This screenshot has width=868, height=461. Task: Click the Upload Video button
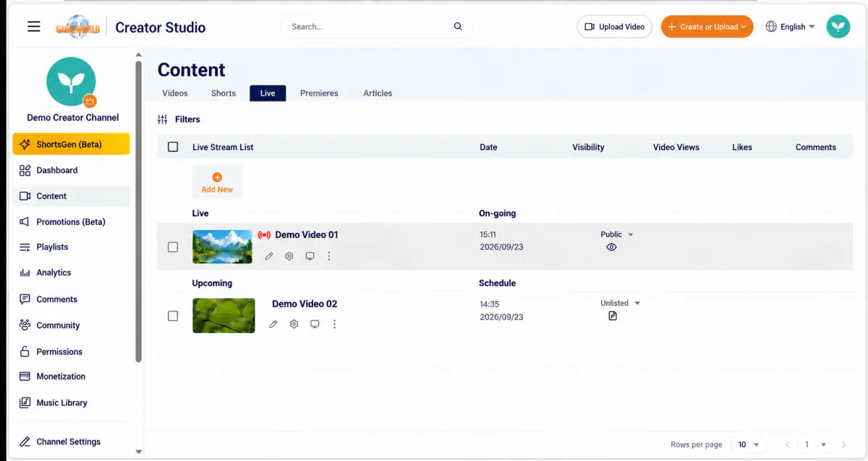[615, 27]
